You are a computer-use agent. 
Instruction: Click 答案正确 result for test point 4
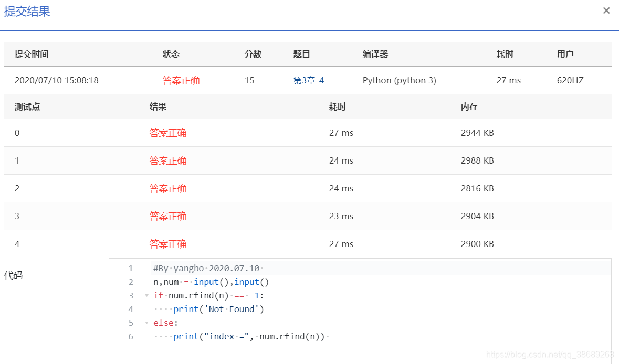pyautogui.click(x=168, y=244)
